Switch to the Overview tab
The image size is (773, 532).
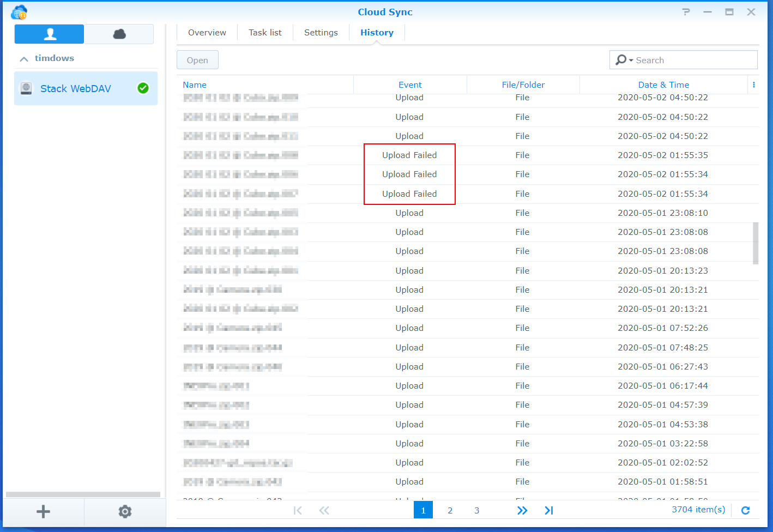(207, 33)
